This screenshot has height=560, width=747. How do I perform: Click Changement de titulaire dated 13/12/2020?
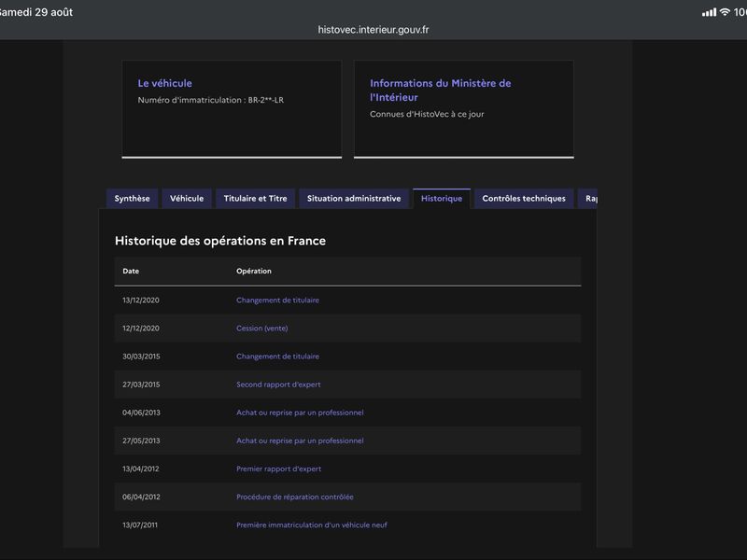pyautogui.click(x=277, y=300)
